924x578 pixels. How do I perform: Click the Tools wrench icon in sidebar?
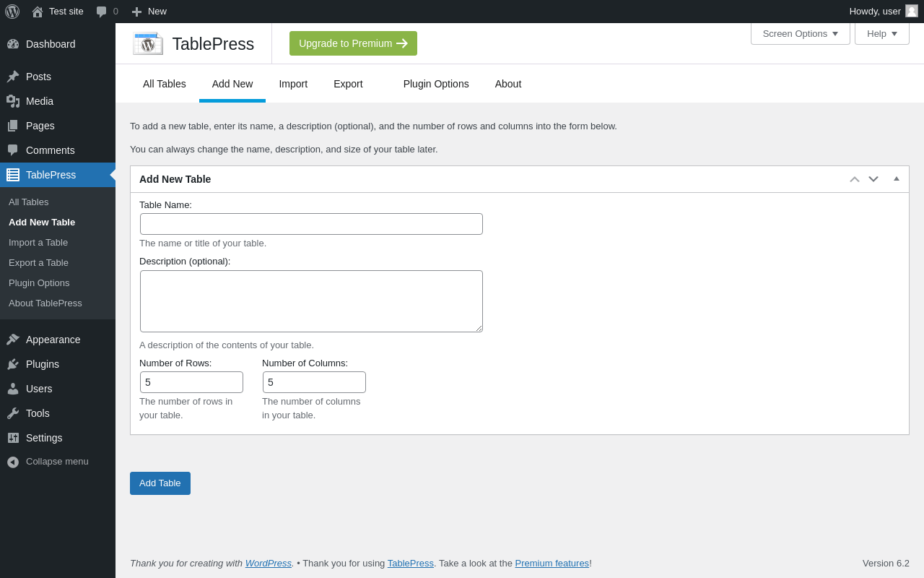tap(13, 413)
